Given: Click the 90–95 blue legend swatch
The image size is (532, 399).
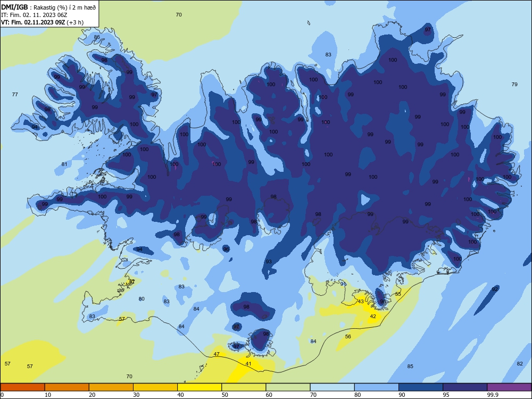Looking at the screenshot, I should (x=421, y=387).
